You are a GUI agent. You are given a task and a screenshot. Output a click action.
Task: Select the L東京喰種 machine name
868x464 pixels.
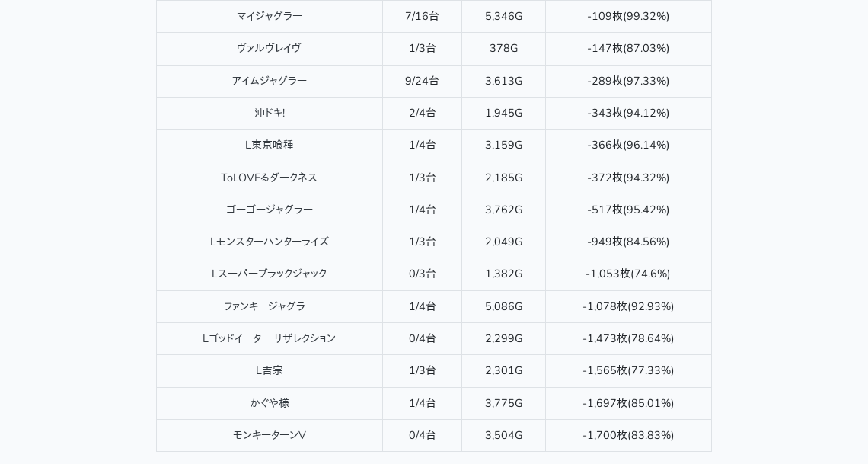pos(269,145)
